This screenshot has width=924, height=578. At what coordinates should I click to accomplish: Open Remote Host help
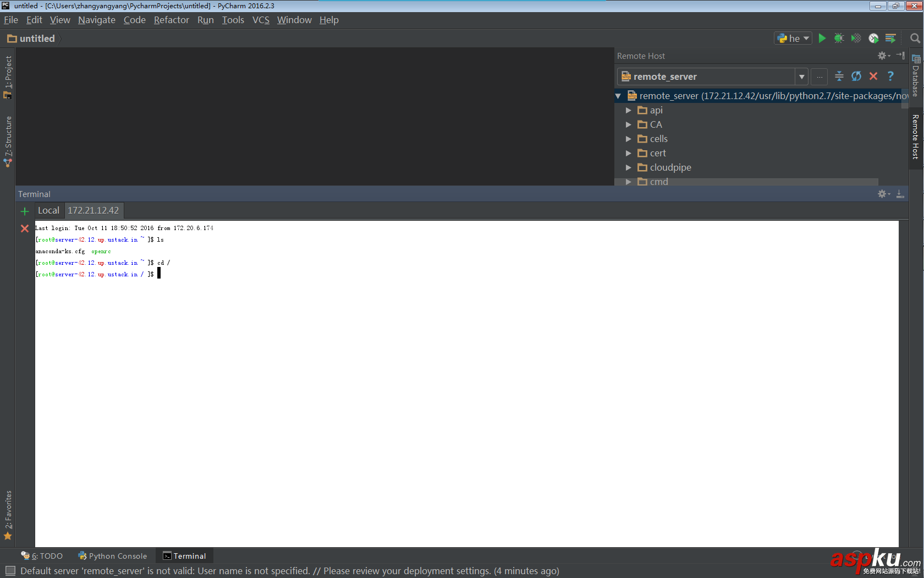point(890,77)
